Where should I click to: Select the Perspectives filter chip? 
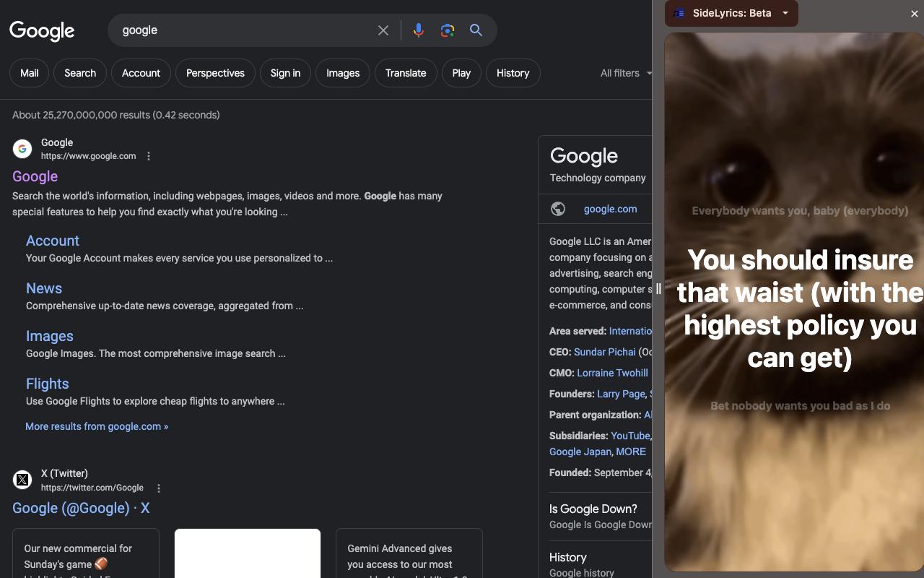tap(215, 73)
